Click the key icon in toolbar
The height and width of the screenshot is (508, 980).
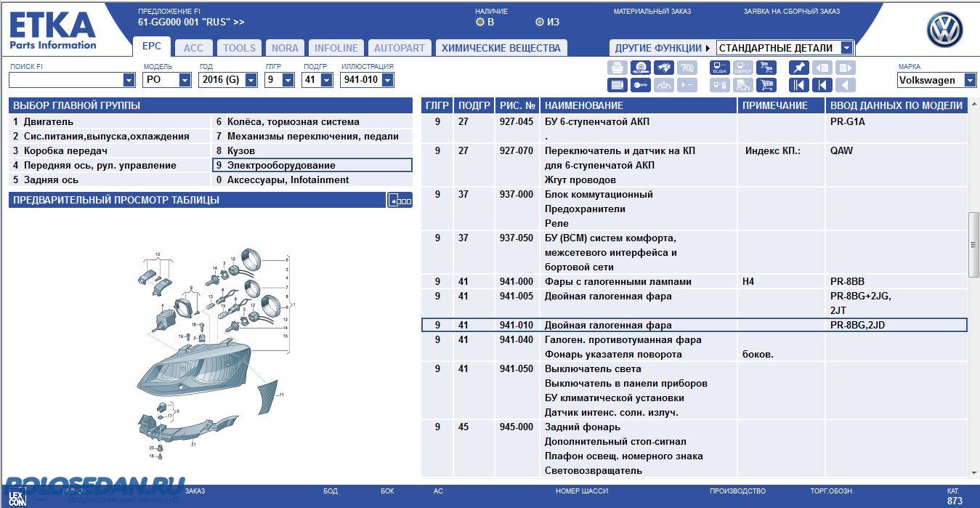coord(640,85)
